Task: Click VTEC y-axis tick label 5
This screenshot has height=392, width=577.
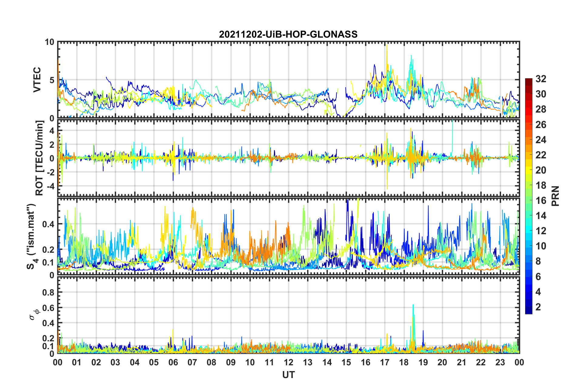Action: 52,80
